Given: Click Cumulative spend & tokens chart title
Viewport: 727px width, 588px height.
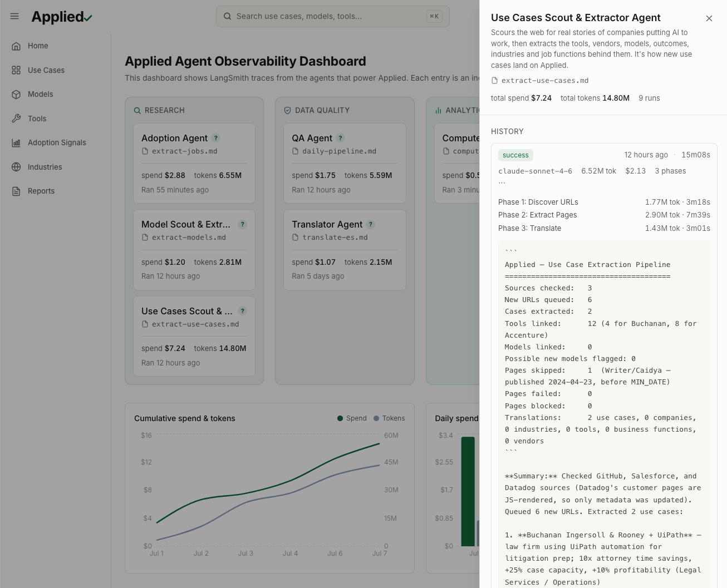Looking at the screenshot, I should (185, 418).
